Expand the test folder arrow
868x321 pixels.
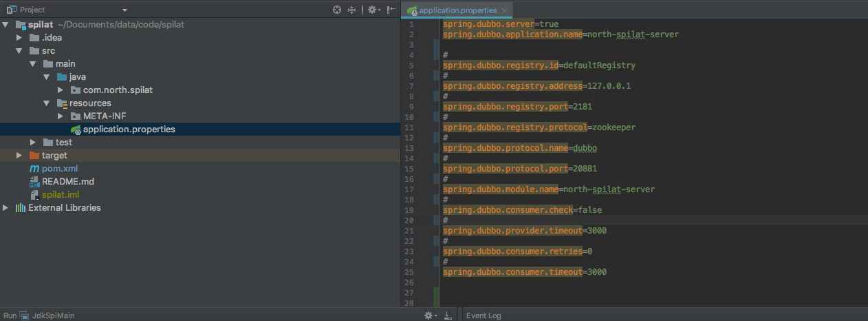tap(33, 143)
